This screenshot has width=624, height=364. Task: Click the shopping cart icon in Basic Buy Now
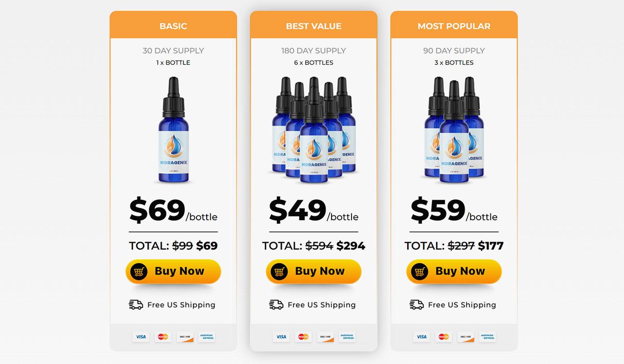click(139, 271)
